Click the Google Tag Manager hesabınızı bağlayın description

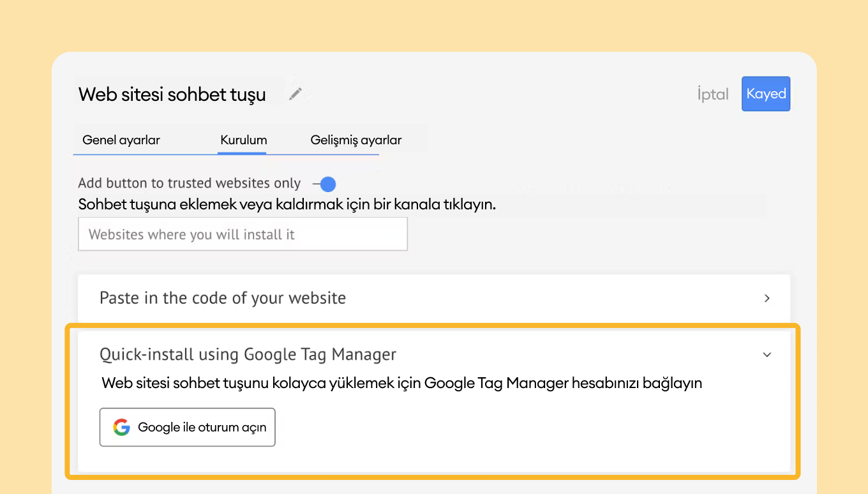[x=401, y=383]
